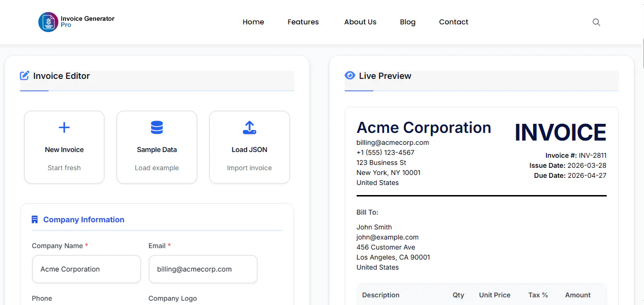
Task: Click phone number +1 (555) 123-4567
Action: coord(385,152)
